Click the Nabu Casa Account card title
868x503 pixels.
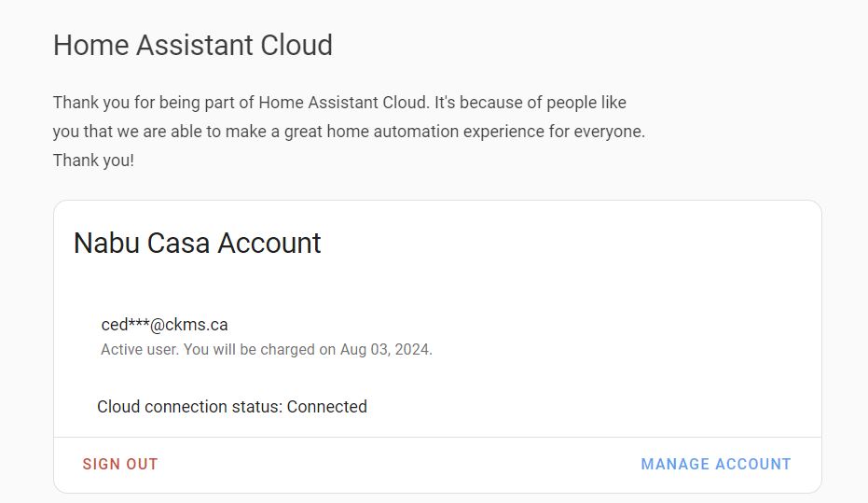(x=197, y=243)
